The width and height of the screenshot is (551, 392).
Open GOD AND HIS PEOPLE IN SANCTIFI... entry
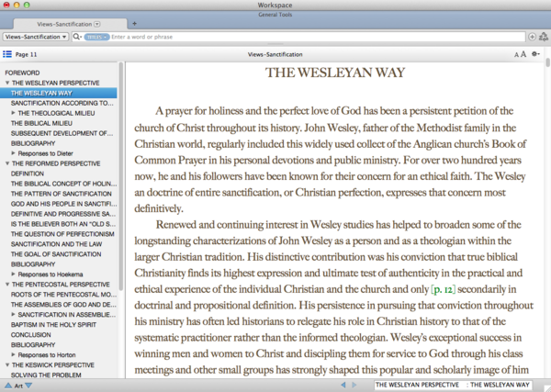(x=63, y=204)
